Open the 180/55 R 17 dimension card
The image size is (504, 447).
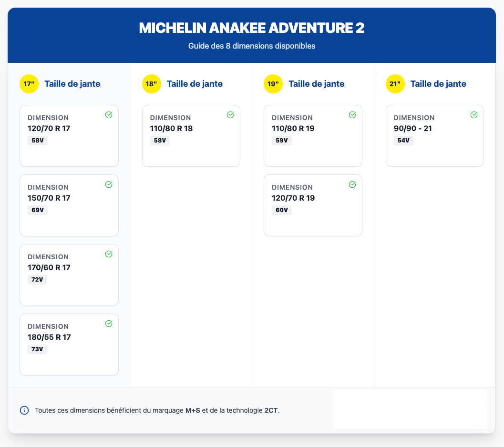point(69,345)
